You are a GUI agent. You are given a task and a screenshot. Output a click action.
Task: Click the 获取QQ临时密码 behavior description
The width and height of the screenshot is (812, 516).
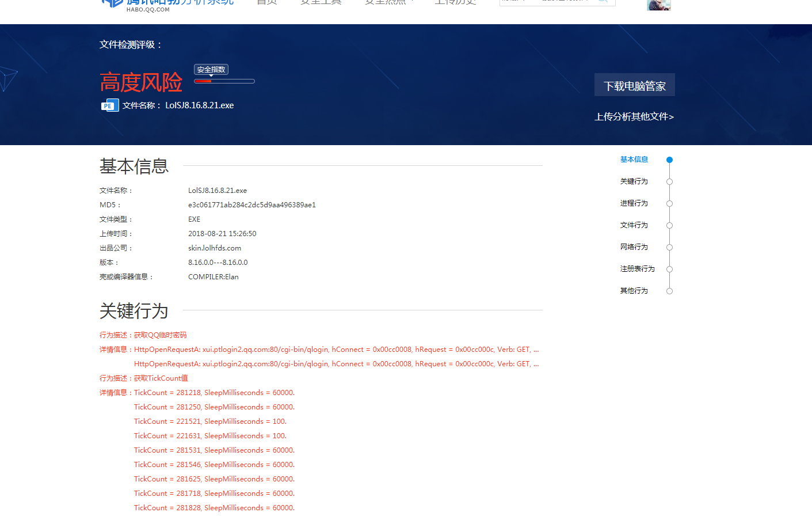161,335
